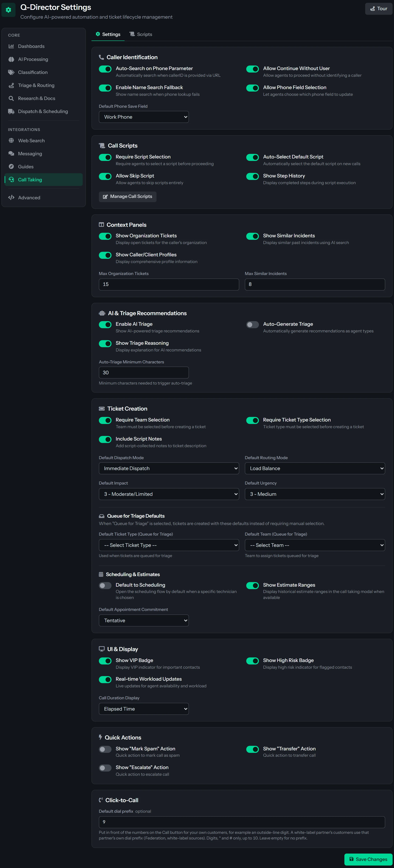Select the Settings tab
The image size is (394, 868).
[108, 34]
